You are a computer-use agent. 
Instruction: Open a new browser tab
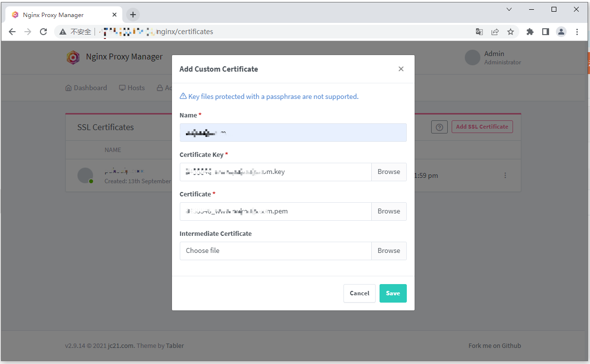click(133, 15)
